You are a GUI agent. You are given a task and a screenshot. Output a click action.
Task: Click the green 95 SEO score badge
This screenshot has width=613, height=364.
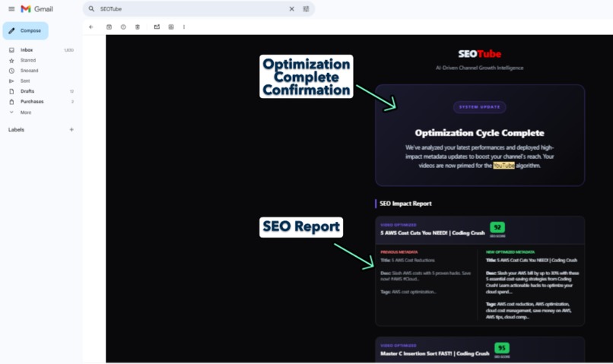[502, 348]
